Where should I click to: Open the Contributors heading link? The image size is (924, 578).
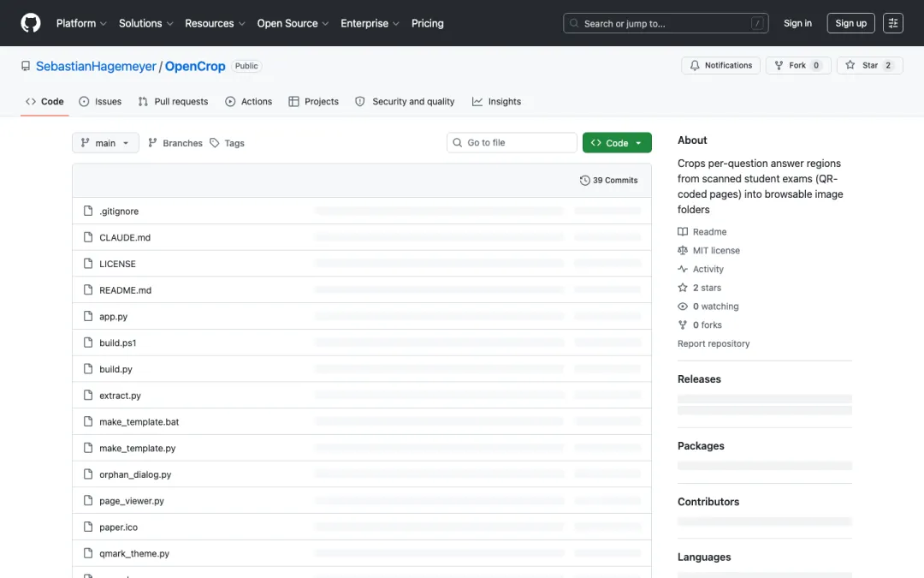click(x=708, y=501)
